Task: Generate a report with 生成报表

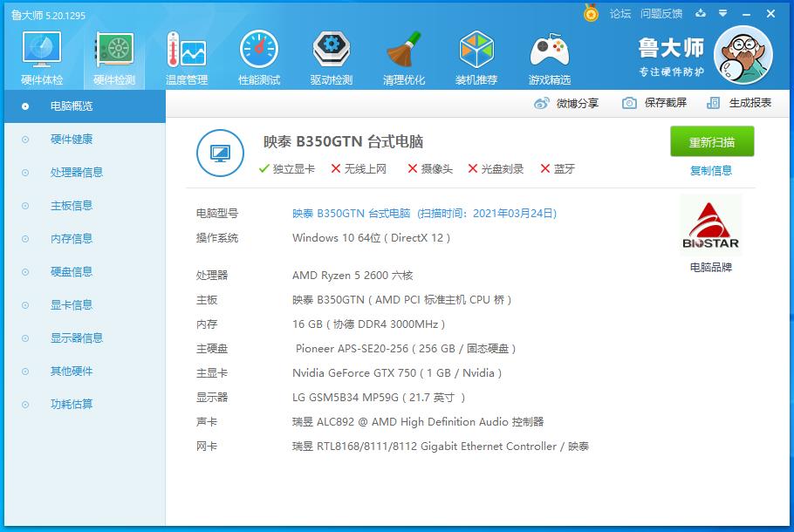Action: [737, 102]
